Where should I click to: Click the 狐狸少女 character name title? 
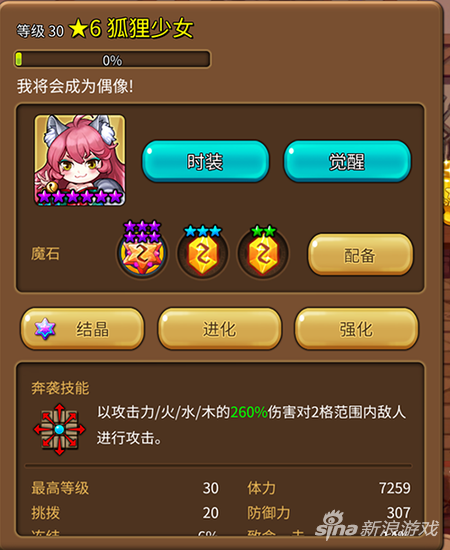(150, 28)
